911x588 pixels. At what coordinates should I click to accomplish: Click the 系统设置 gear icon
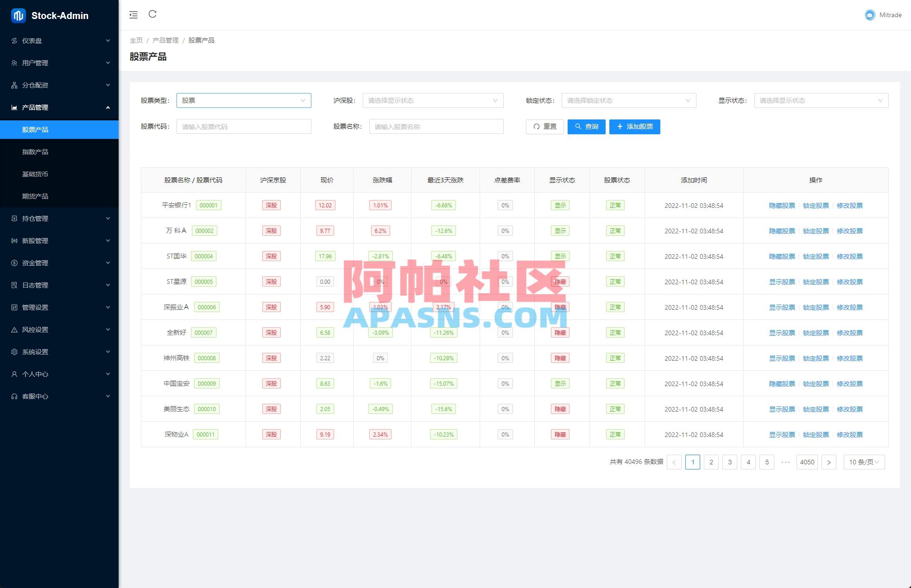tap(14, 352)
